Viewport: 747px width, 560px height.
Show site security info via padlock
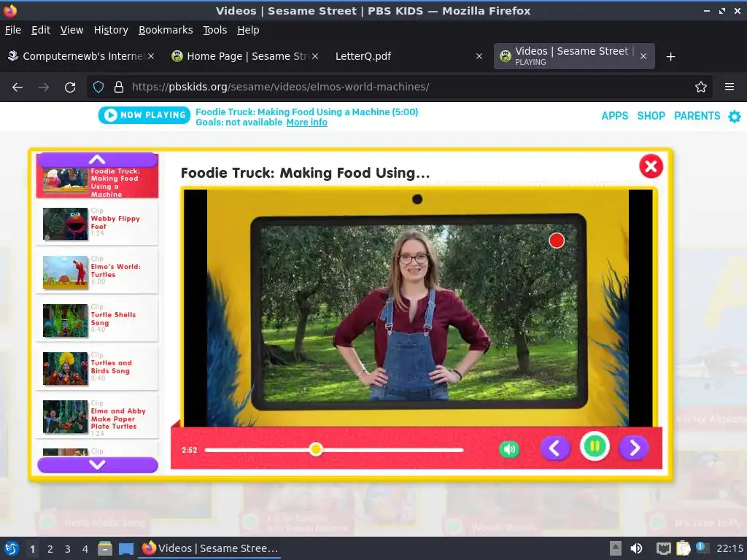click(x=119, y=87)
